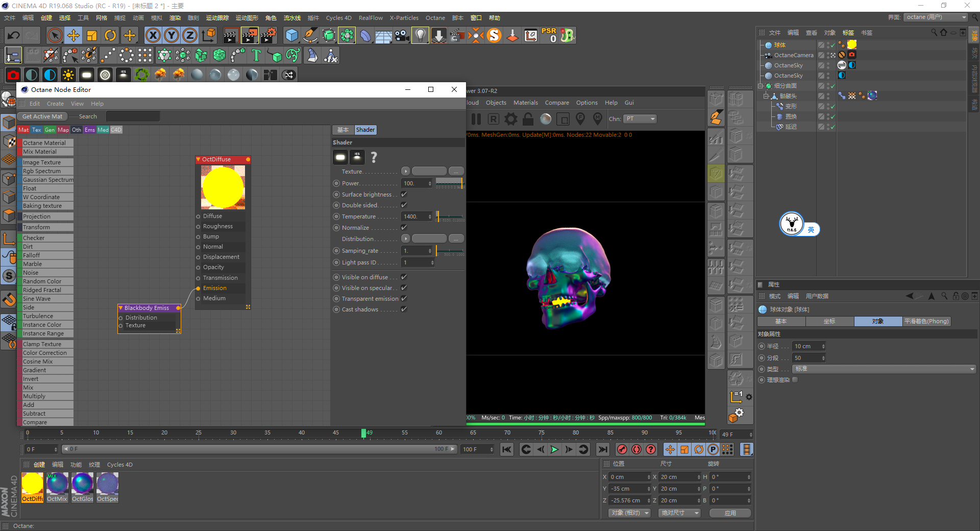Toggle the Surface brightness checkbox
980x531 pixels.
404,195
